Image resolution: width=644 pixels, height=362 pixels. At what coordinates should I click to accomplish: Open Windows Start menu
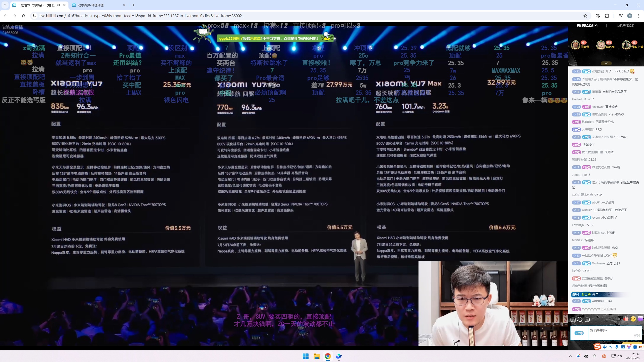coord(306,356)
